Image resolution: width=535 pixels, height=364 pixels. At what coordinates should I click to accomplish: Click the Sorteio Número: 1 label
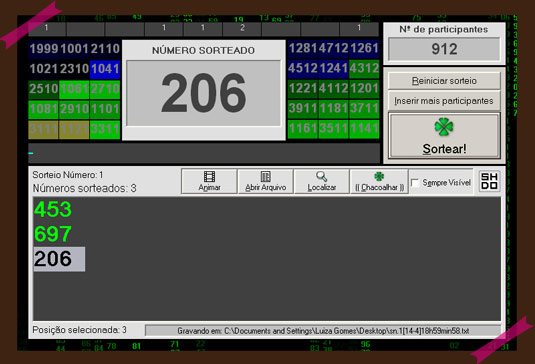click(68, 175)
